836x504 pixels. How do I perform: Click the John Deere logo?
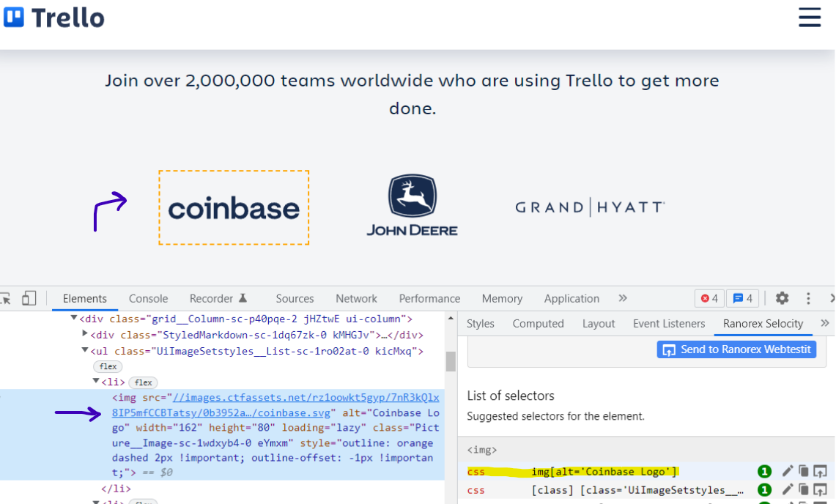click(412, 205)
